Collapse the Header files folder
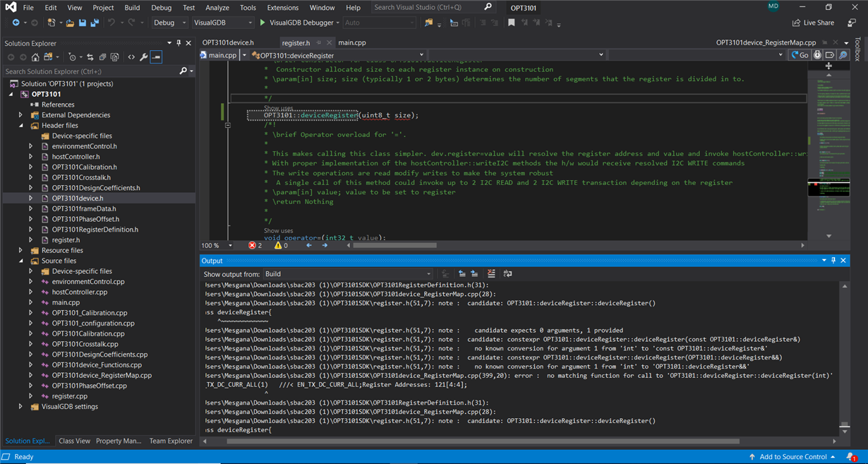 click(21, 126)
